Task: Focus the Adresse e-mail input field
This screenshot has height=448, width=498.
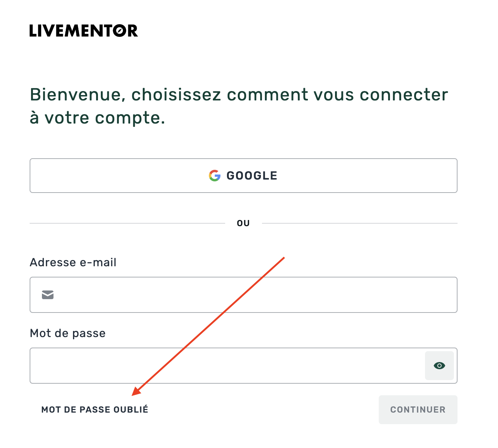Action: click(253, 295)
